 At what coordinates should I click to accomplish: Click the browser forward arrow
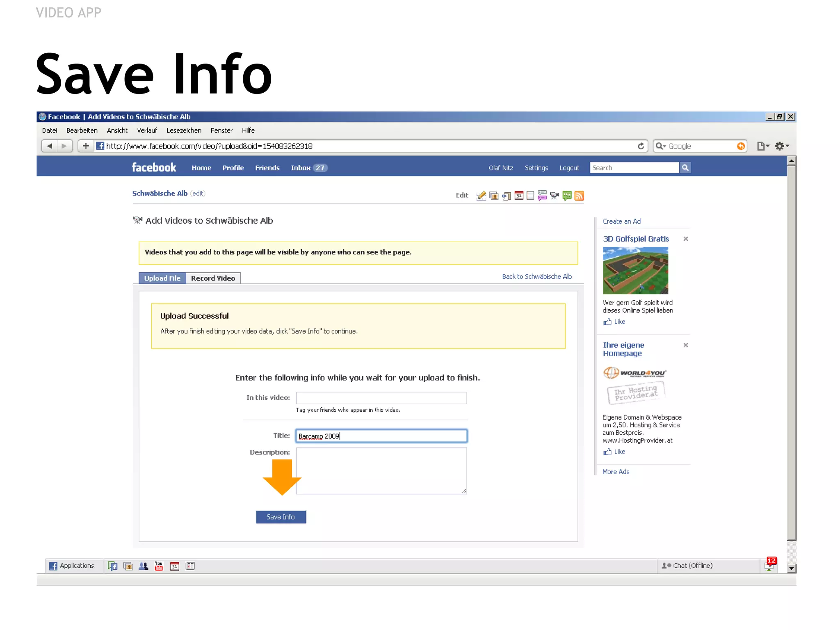coord(64,146)
